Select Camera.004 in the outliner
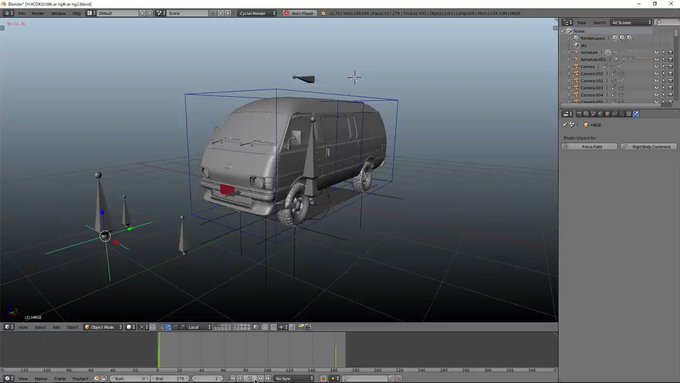680x383 pixels. point(592,95)
